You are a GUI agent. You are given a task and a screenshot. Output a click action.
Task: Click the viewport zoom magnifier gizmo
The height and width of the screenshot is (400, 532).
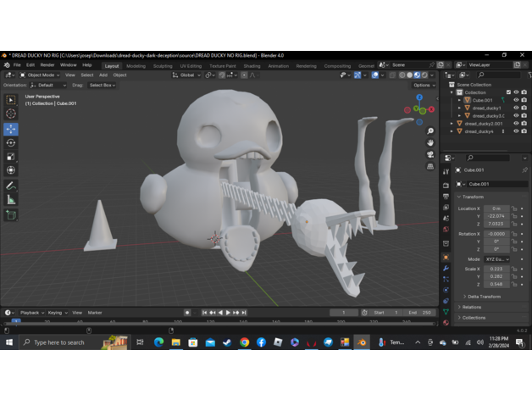430,131
